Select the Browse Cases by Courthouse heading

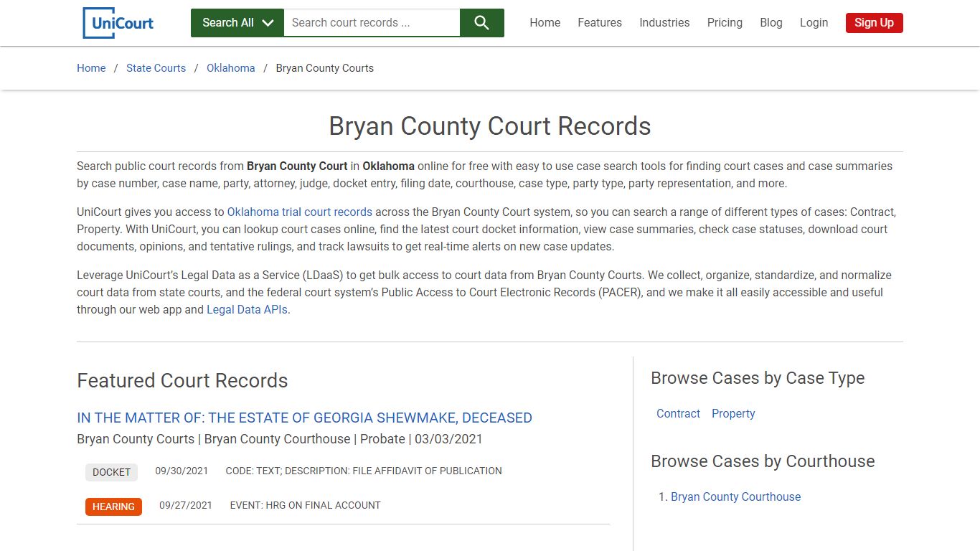click(x=763, y=461)
